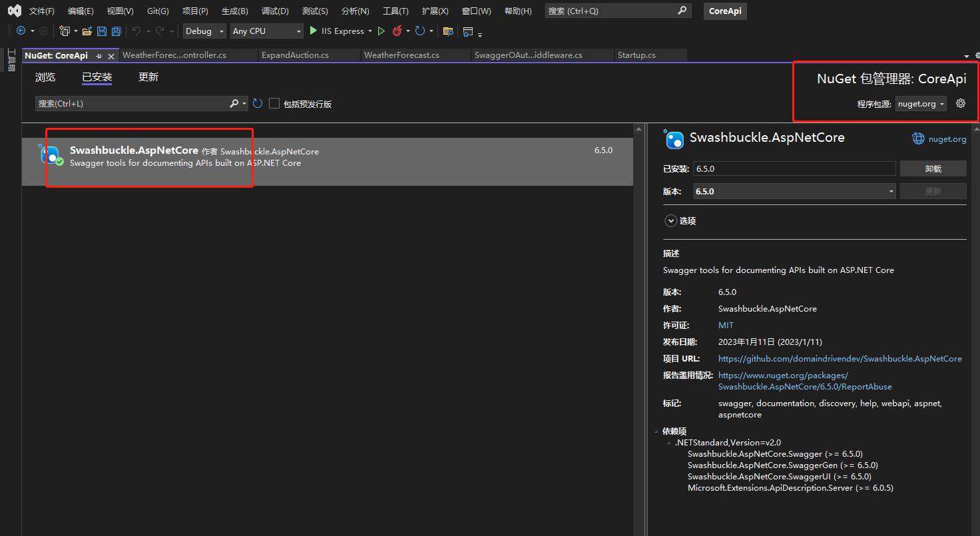Click the new project icon

65,31
